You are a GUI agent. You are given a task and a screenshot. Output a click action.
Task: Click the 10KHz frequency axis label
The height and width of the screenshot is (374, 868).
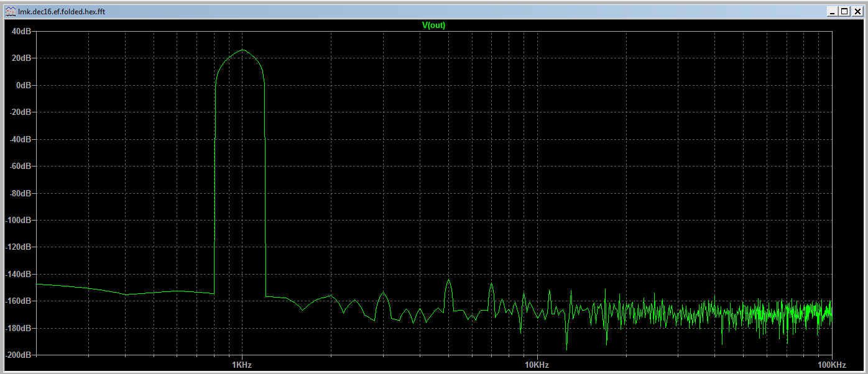tap(537, 364)
